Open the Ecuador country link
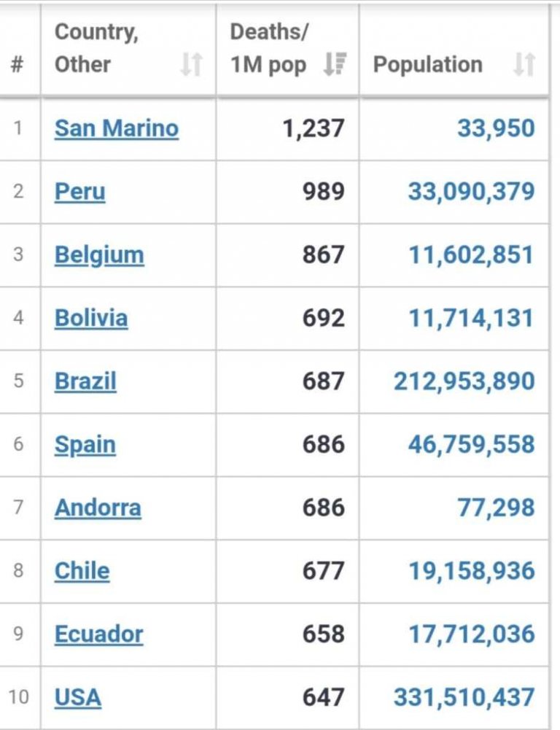 98,634
